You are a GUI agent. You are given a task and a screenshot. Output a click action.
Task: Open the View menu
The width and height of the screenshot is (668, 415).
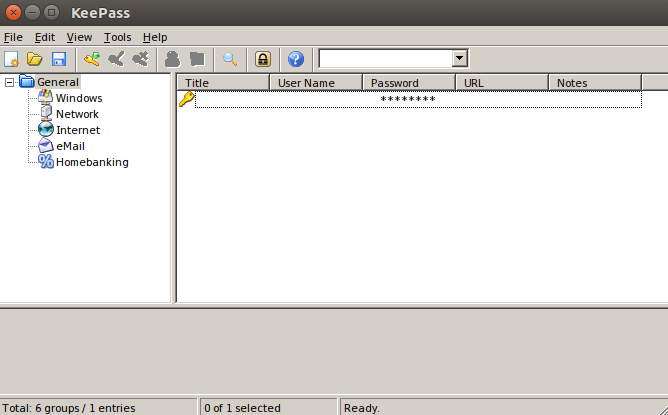[x=79, y=37]
